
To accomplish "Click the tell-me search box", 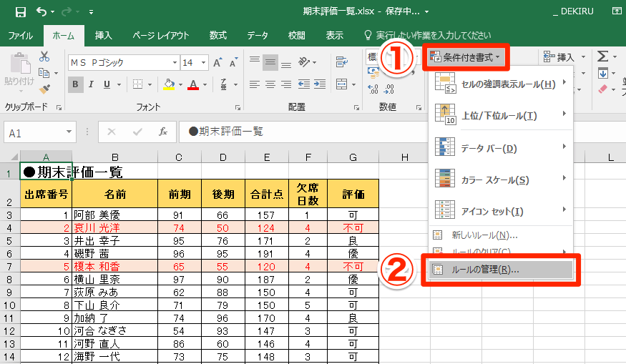I will click(428, 36).
